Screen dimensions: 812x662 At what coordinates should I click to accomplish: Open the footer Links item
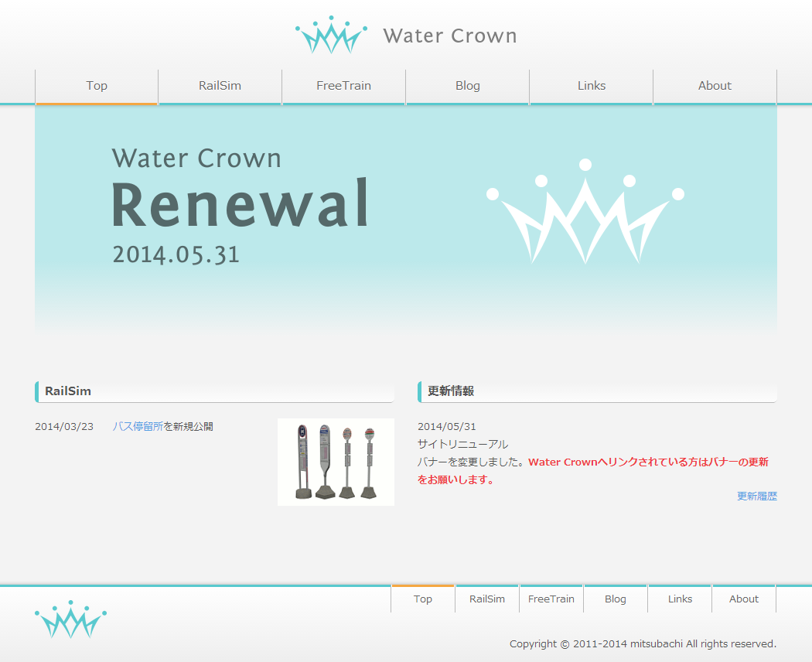click(680, 599)
